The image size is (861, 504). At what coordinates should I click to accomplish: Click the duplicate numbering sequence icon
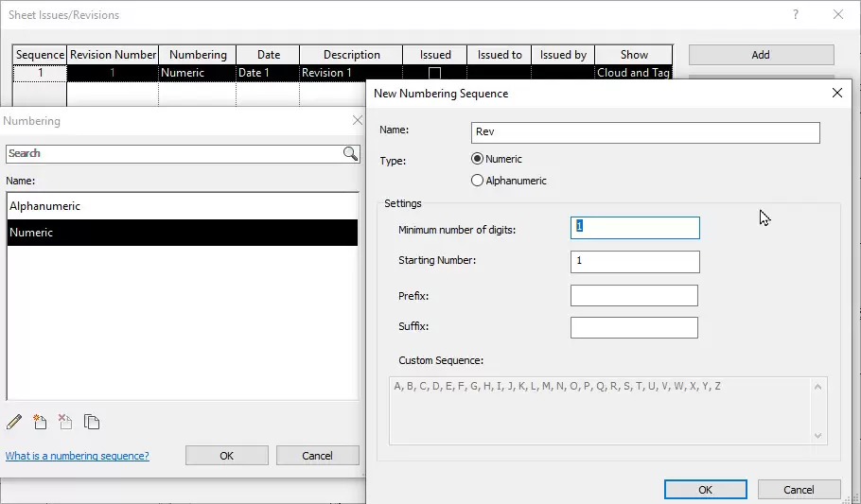tap(92, 422)
